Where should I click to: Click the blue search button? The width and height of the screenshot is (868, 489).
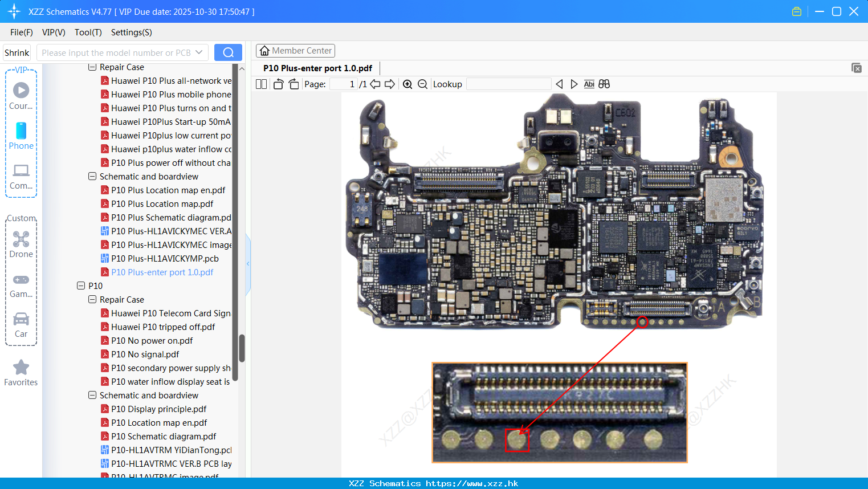[x=228, y=52]
